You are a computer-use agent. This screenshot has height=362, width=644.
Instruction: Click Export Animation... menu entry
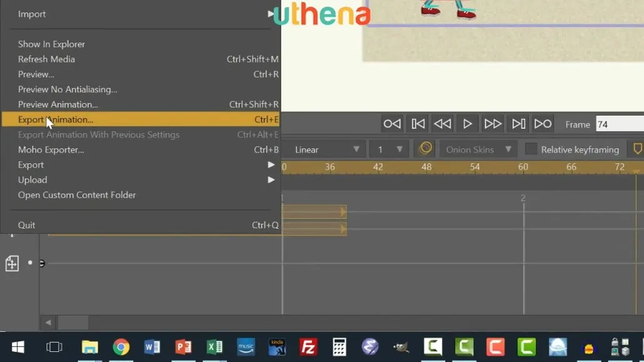tap(141, 119)
